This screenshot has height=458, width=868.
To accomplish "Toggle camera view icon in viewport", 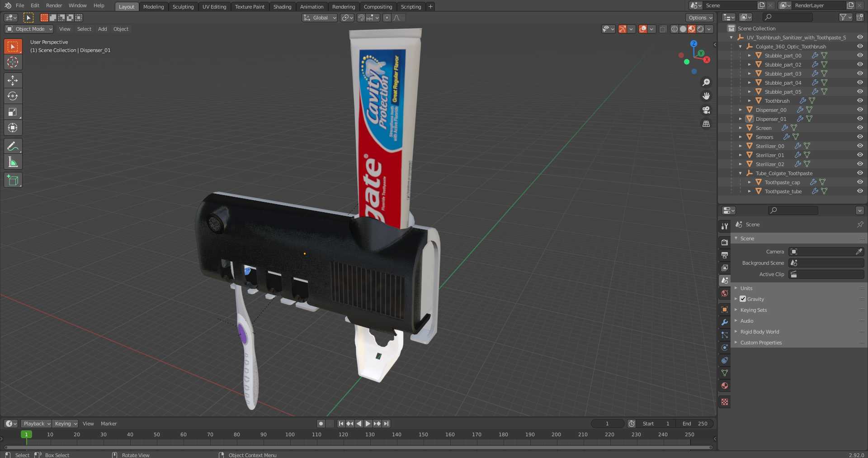I will pyautogui.click(x=706, y=110).
